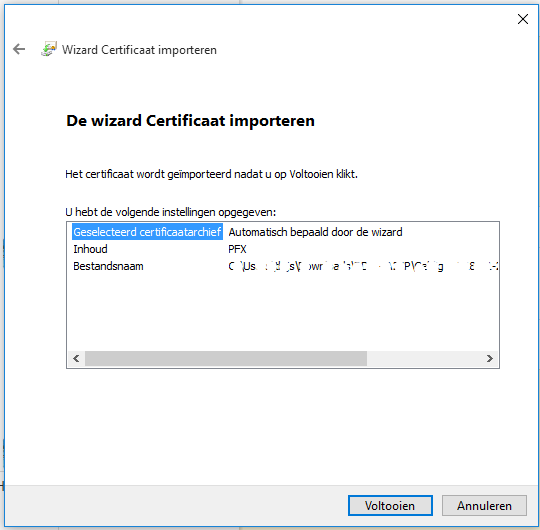Click the horizontal scrollbar thumb

click(226, 358)
